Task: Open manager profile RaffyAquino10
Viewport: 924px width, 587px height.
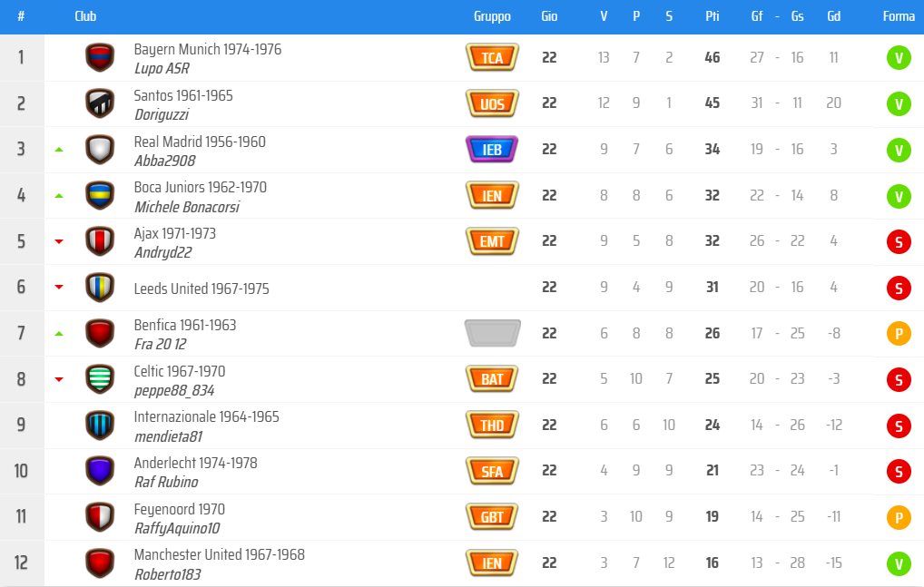Action: pos(177,529)
